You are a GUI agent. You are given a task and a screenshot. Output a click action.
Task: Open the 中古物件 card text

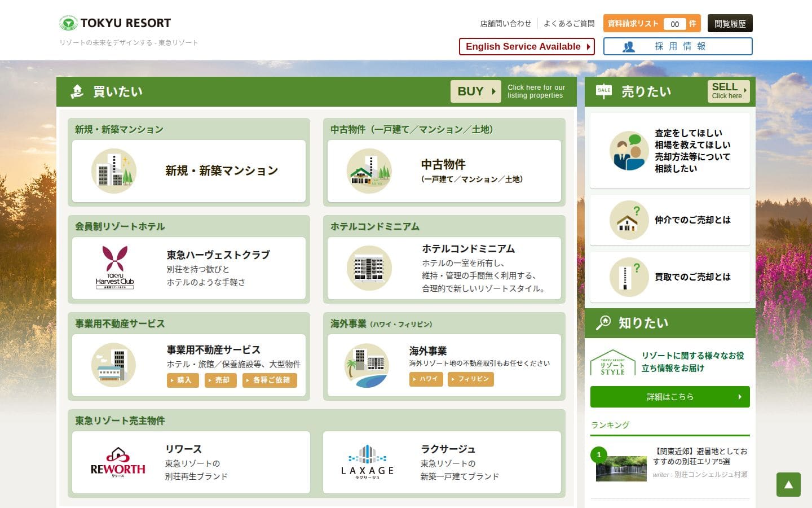[472, 171]
